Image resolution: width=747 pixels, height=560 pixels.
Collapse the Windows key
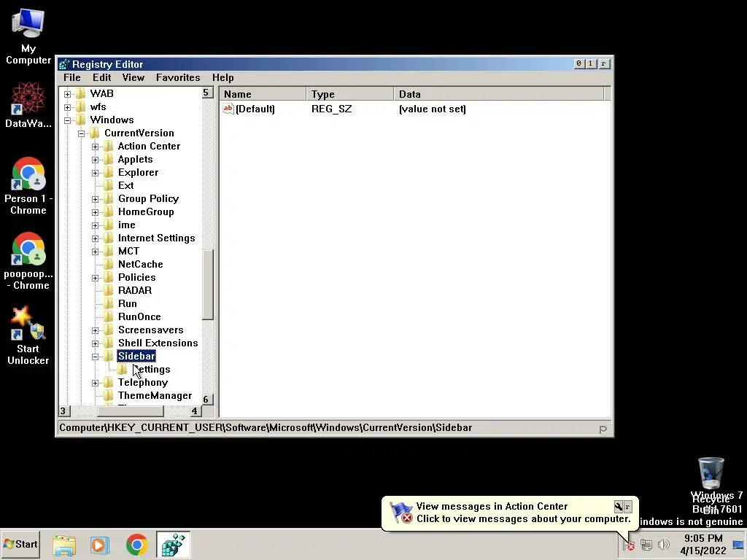(68, 120)
